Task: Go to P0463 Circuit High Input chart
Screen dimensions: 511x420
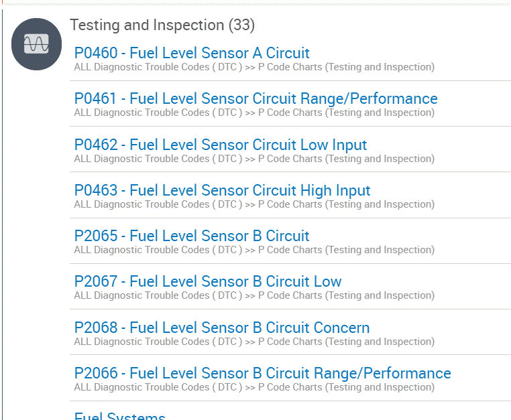Action: 222,190
